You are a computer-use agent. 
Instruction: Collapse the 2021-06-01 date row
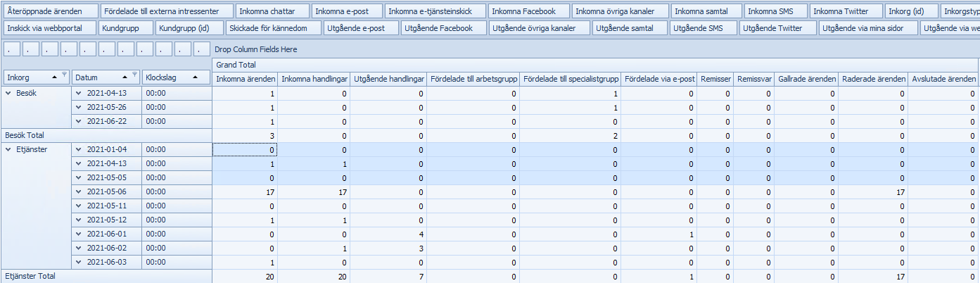[x=79, y=234]
